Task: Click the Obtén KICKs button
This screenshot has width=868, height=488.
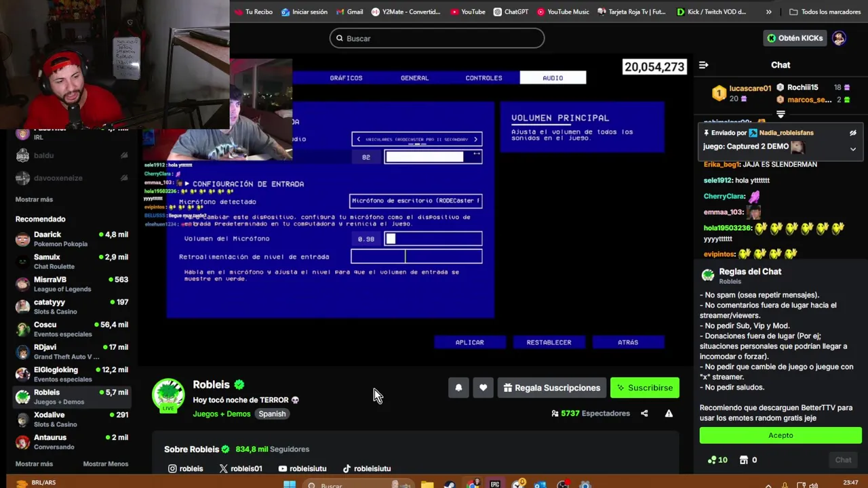Action: (x=795, y=38)
